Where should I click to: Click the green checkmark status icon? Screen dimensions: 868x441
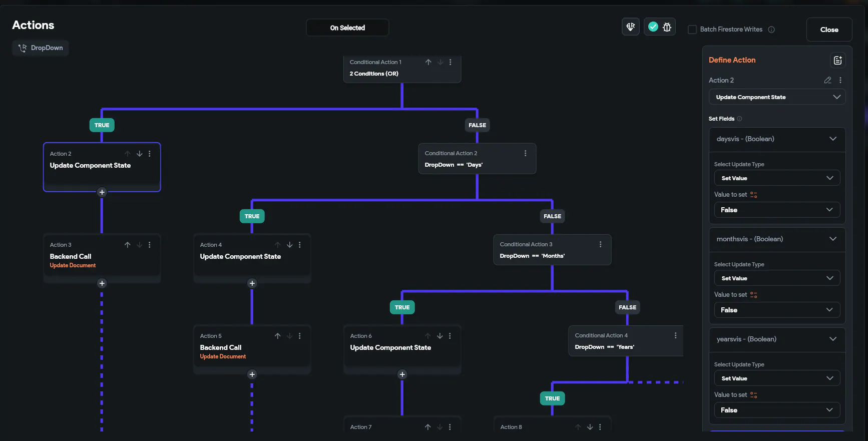pyautogui.click(x=653, y=27)
